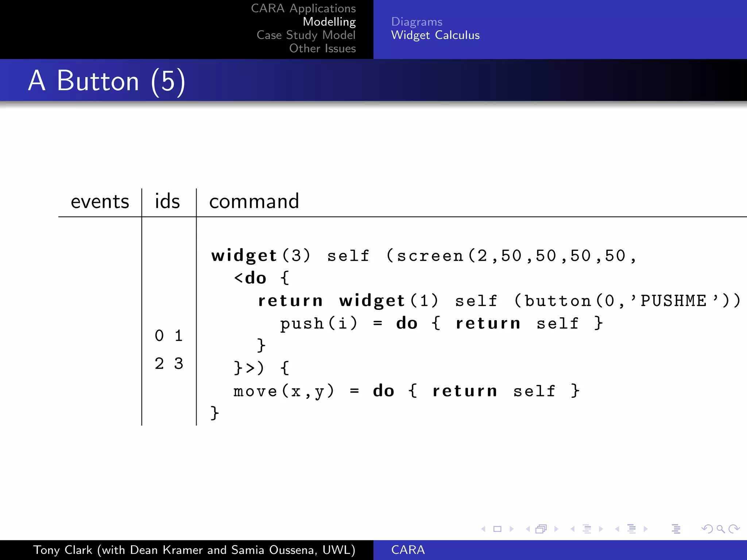Click the 'command' column header
The height and width of the screenshot is (560, 747).
[x=254, y=201]
